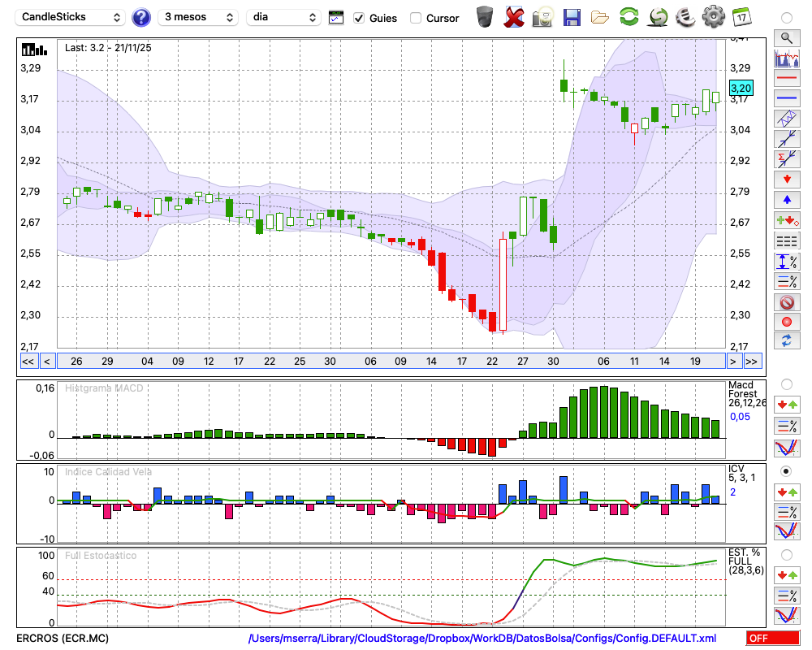The height and width of the screenshot is (650, 812).
Task: Open the Config.DEFAULT.xml file path link
Action: 482,639
